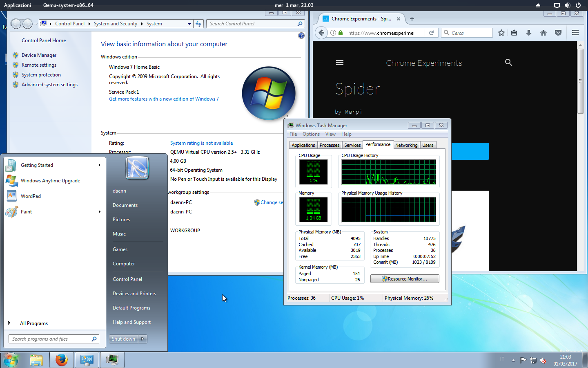The image size is (588, 368).
Task: Click the Control Panel back arrow
Action: pyautogui.click(x=16, y=24)
